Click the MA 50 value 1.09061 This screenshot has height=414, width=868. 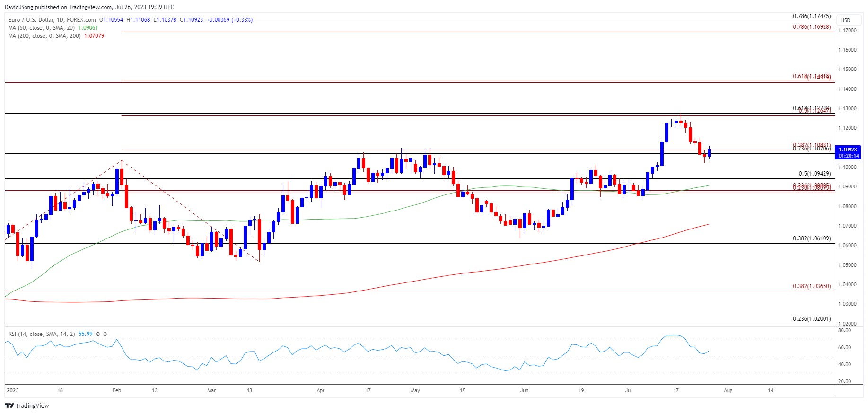88,28
